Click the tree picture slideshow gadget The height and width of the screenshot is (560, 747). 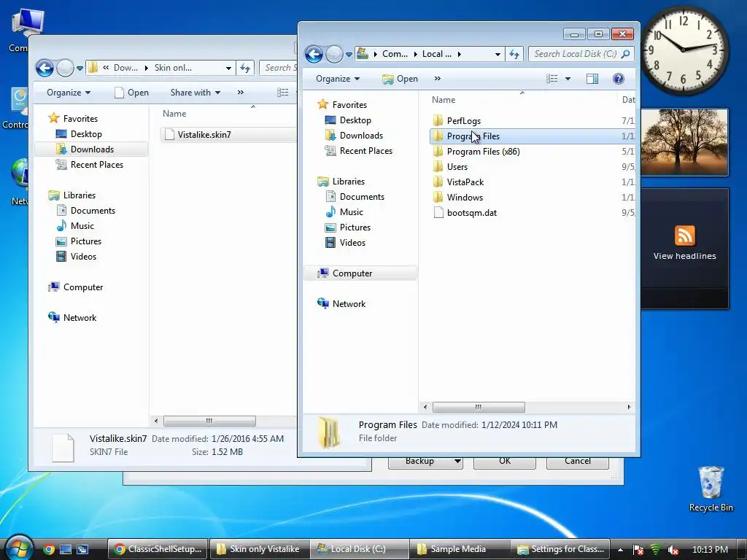tap(684, 142)
